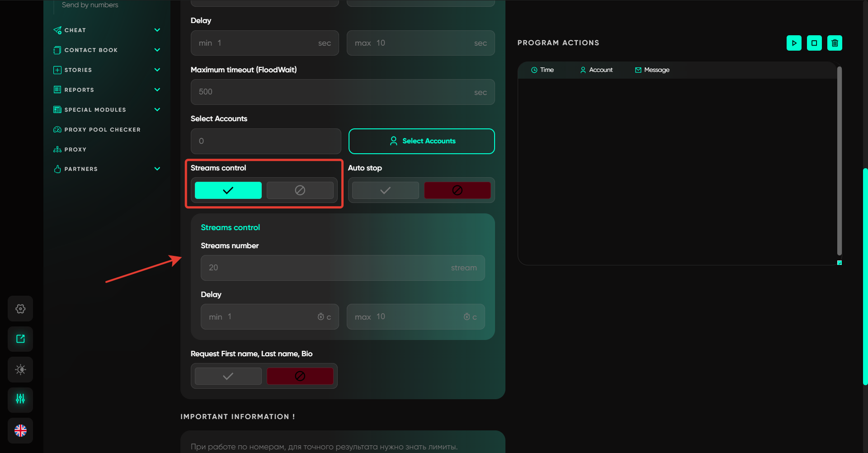Open Send by numbers link
Screen dimensions: 868x453
point(90,5)
